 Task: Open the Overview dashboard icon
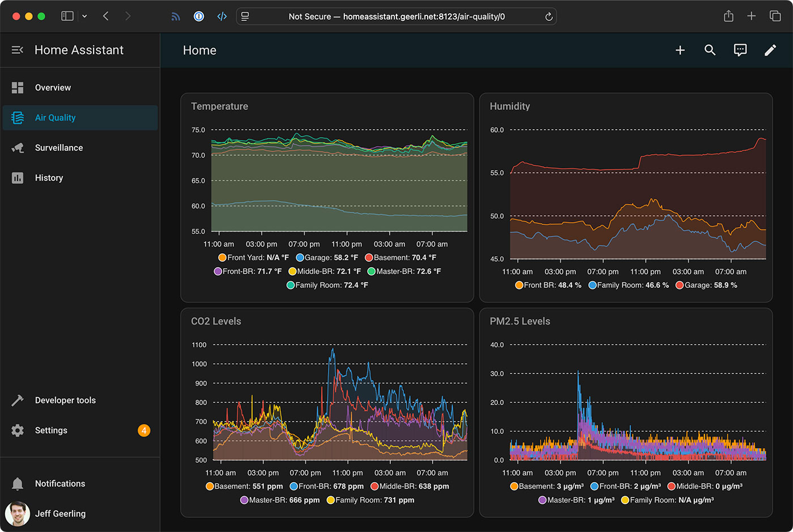(x=18, y=88)
